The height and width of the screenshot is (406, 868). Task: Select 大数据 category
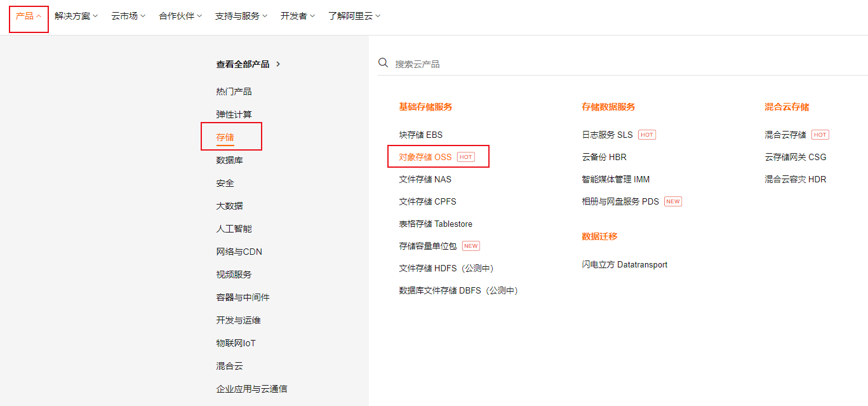(229, 206)
